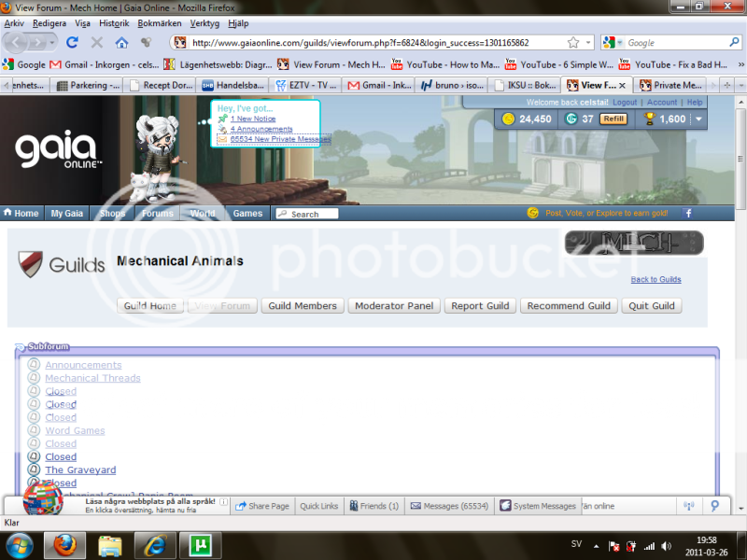Mute audio via the speaker tray icon
Image resolution: width=747 pixels, height=560 pixels.
click(665, 544)
